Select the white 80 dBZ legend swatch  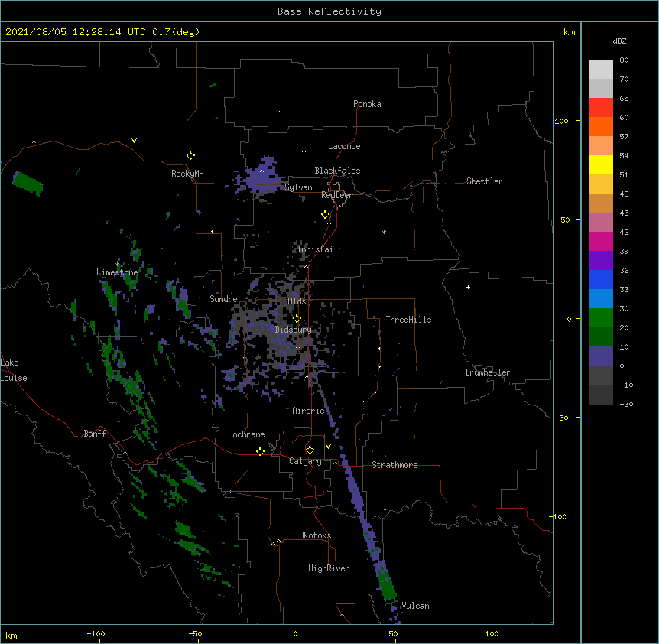601,70
